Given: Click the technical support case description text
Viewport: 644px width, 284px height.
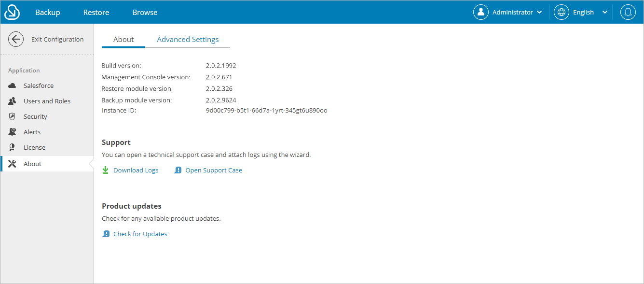Looking at the screenshot, I should pyautogui.click(x=206, y=155).
